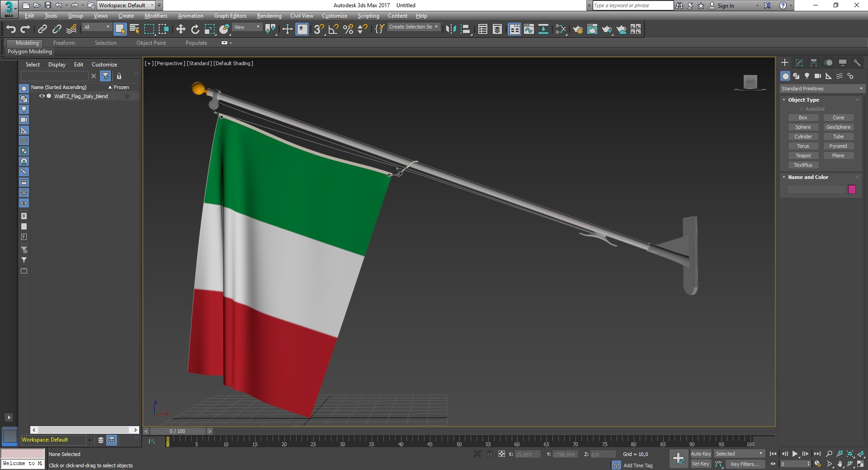Click the time slider 0 / 100 handle
The width and height of the screenshot is (868, 470).
click(178, 431)
